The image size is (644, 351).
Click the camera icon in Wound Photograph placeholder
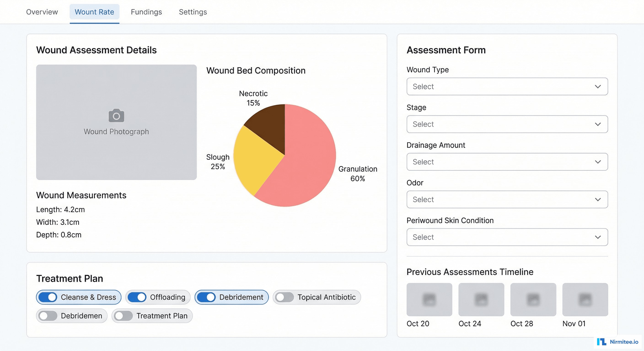tap(116, 116)
